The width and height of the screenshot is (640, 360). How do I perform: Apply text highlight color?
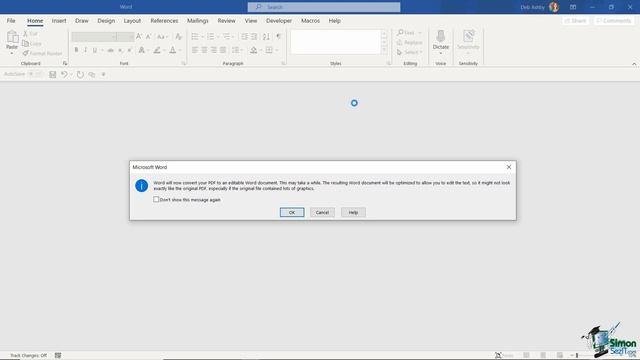157,50
